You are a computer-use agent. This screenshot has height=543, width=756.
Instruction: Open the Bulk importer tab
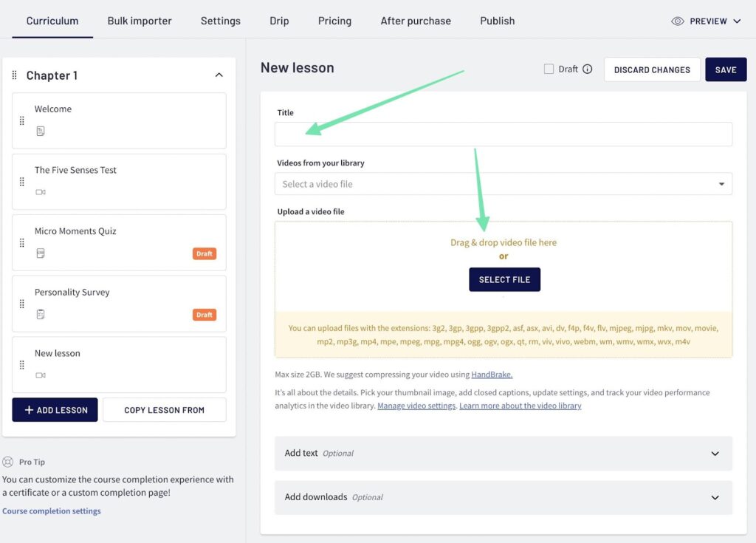tap(140, 21)
